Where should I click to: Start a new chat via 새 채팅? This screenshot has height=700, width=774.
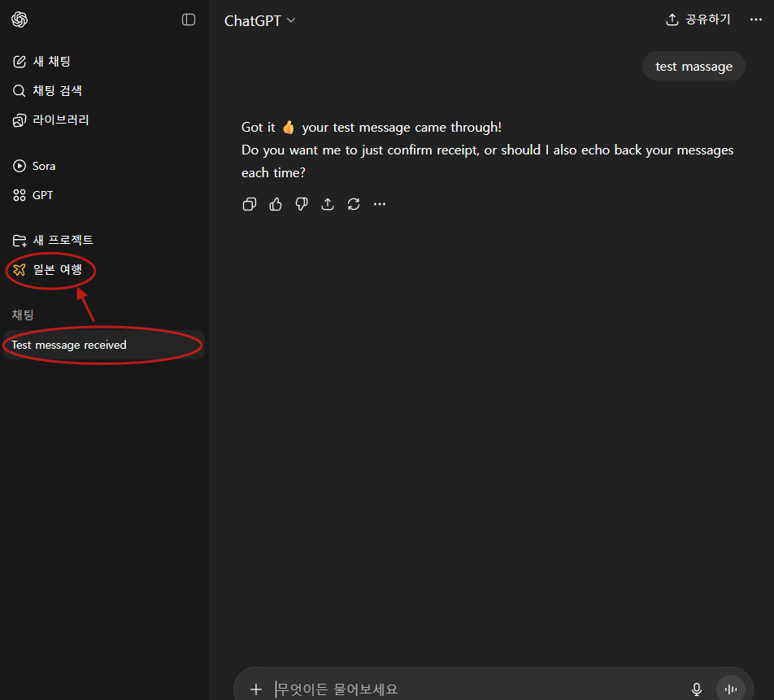(x=52, y=62)
